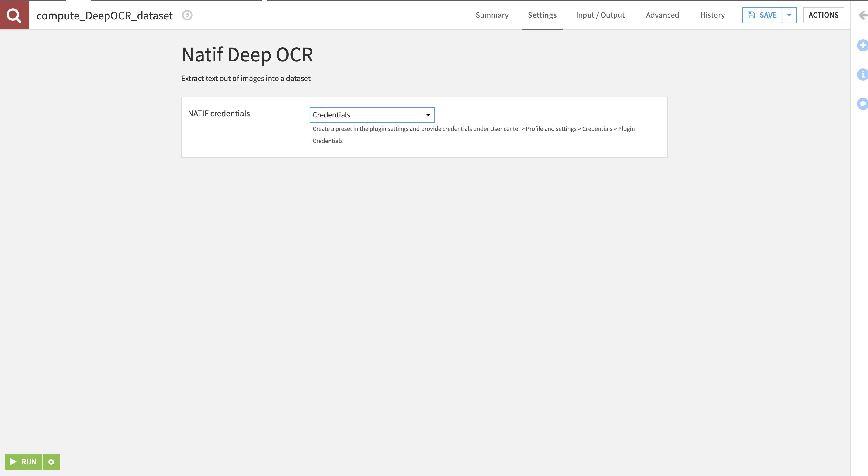868x476 pixels.
Task: Click the compute_DeepOCR_dataset recipe name
Action: coord(104,16)
